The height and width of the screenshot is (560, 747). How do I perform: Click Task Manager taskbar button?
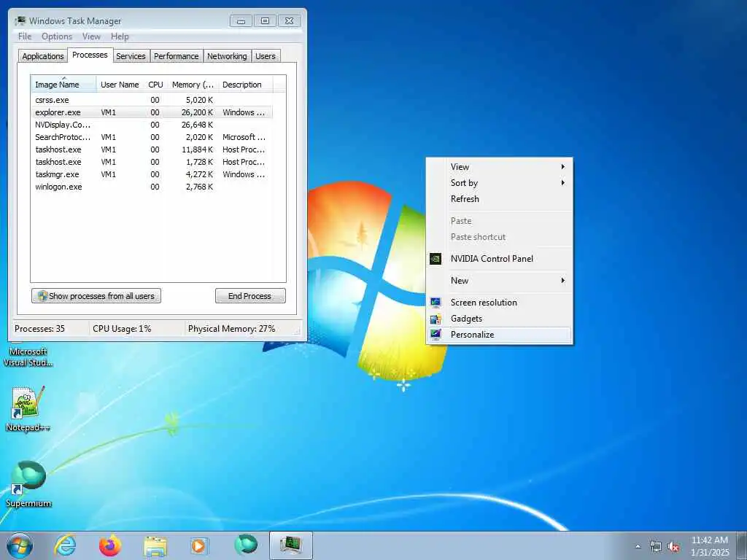[x=290, y=545]
